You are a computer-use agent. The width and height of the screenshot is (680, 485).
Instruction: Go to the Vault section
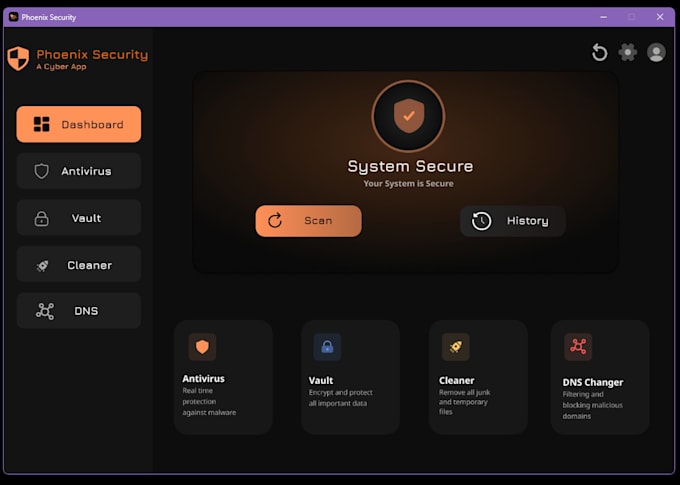(x=78, y=218)
